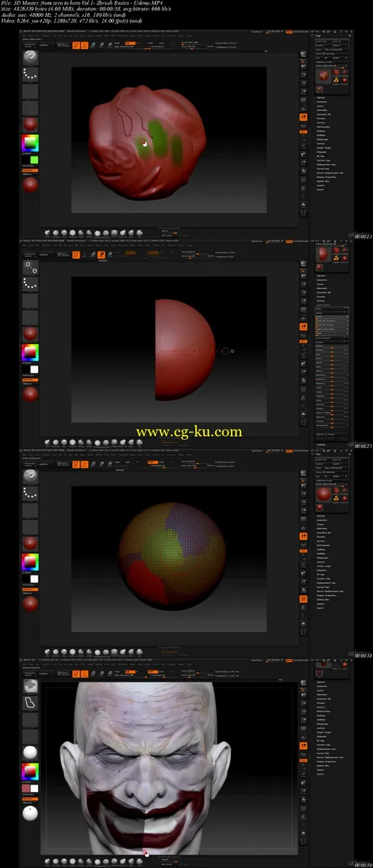The height and width of the screenshot is (868, 373).
Task: Open Projection Master in red sculpt frame
Action: point(30,45)
